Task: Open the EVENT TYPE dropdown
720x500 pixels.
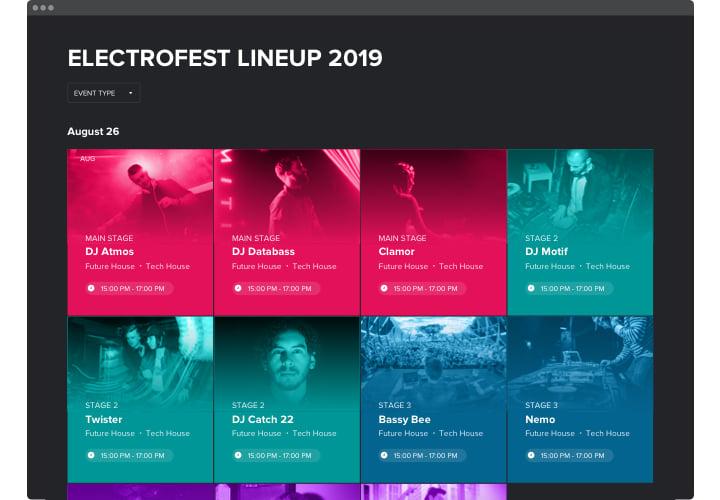Action: pyautogui.click(x=103, y=93)
